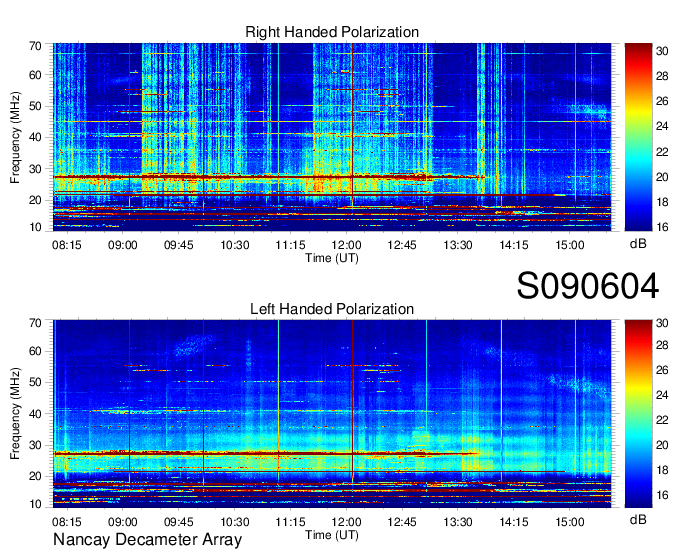Click the 15:00 time tick of upper plot
Viewport: 680px width, 552px height.
(570, 245)
